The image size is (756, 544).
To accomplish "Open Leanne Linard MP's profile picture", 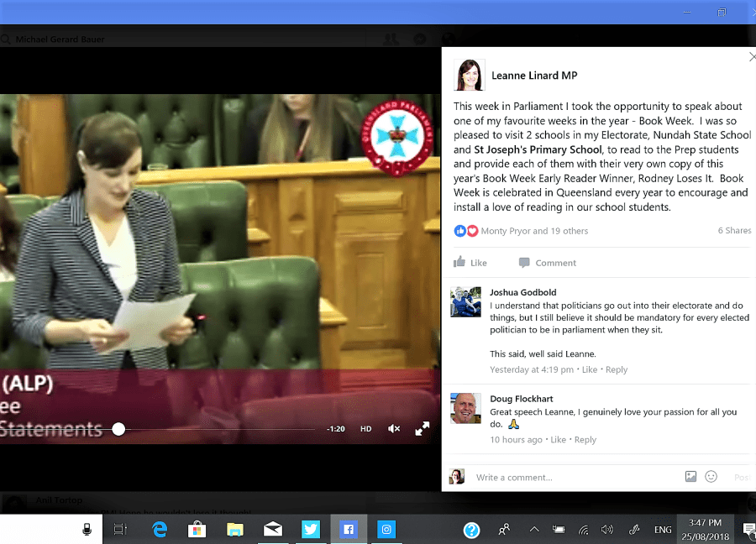I will tap(469, 76).
